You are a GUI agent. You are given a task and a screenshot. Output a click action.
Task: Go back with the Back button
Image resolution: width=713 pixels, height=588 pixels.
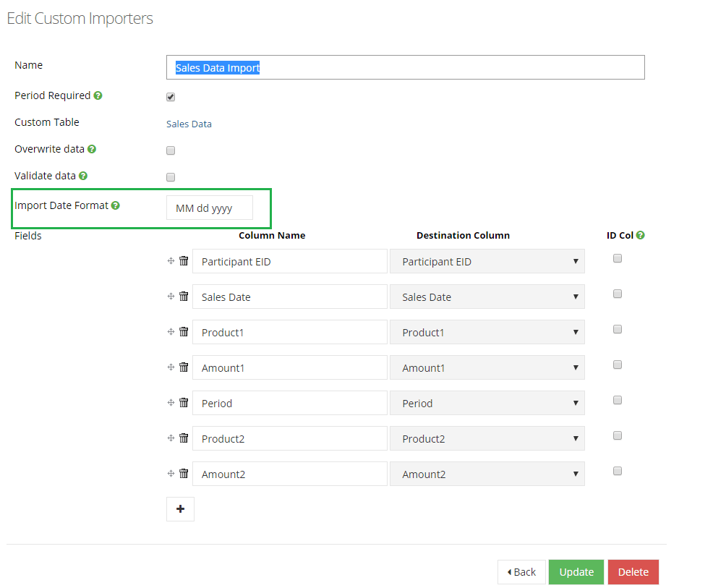coord(521,572)
